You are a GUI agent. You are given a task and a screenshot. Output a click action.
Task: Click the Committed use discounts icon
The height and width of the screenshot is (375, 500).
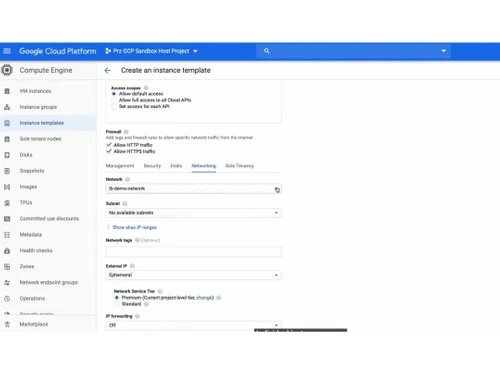7,219
